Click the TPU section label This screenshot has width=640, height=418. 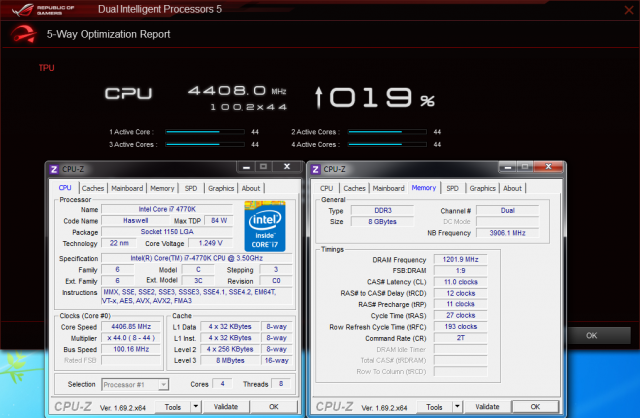tap(46, 68)
